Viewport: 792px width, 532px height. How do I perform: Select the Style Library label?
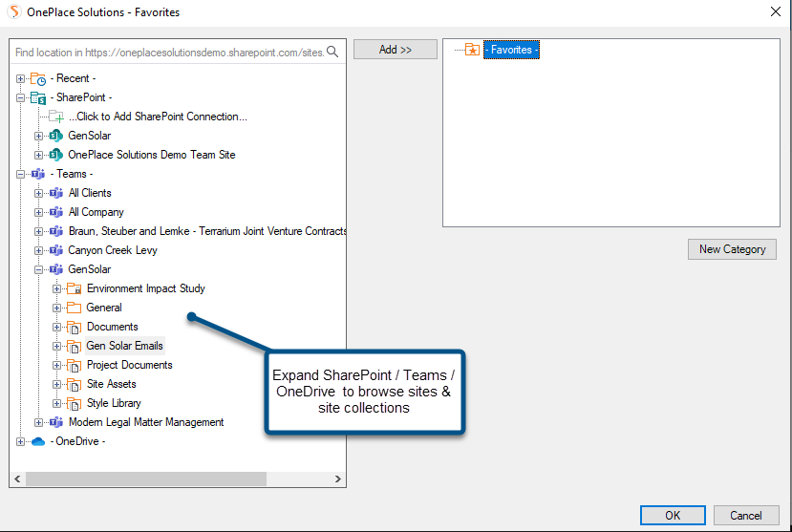(x=114, y=403)
